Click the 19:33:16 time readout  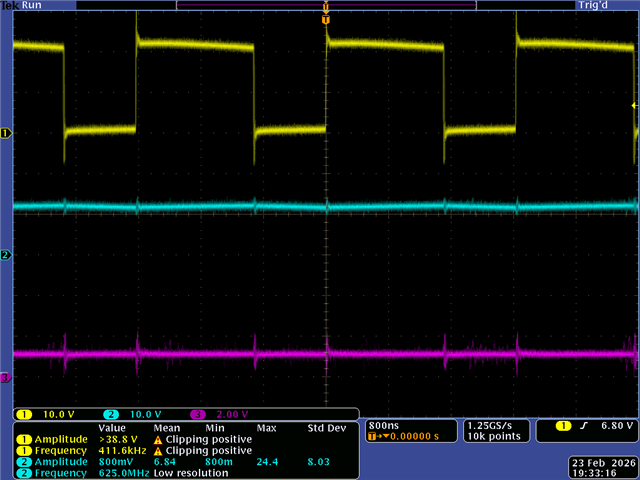[x=594, y=473]
